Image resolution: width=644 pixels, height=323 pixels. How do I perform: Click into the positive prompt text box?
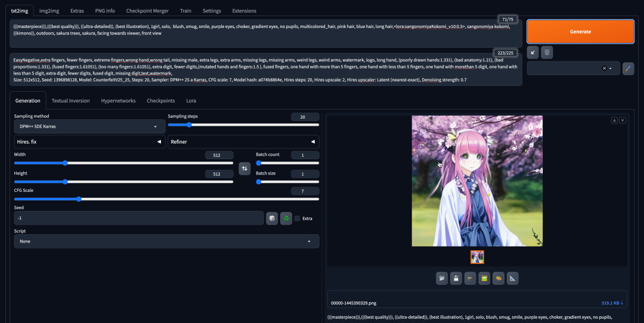pos(266,33)
